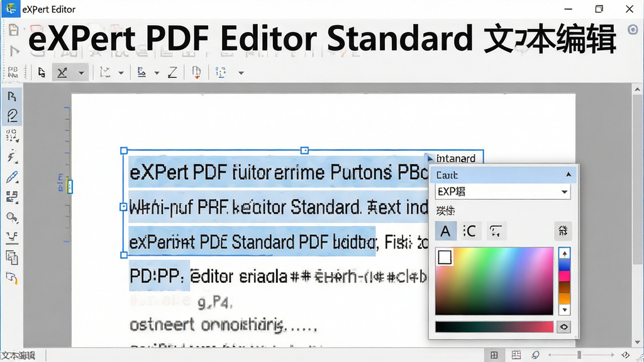
Task: Click the 文本编辑 label in status bar
Action: coord(18,356)
